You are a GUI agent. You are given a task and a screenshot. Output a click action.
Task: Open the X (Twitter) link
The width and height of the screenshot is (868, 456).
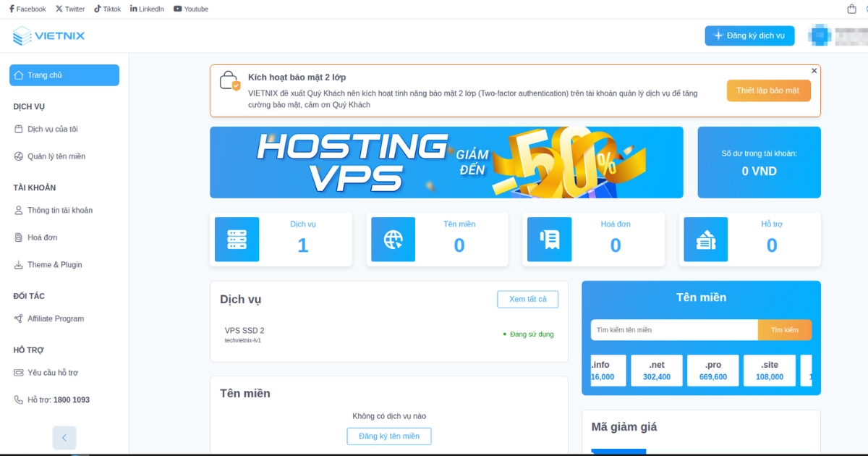69,8
